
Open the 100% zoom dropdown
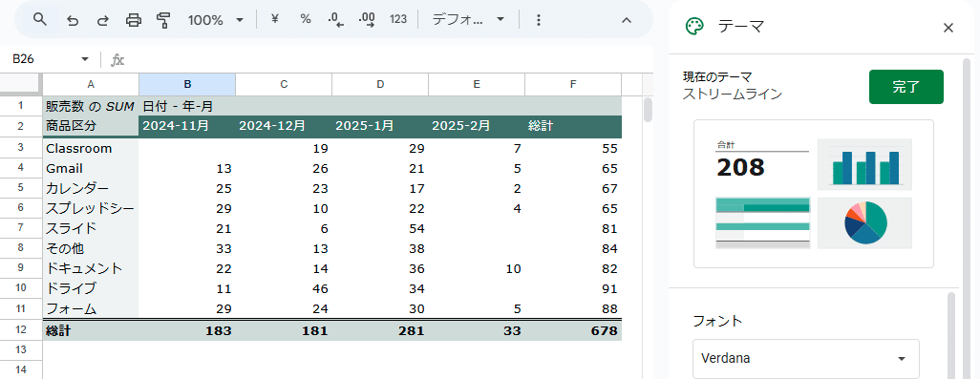pyautogui.click(x=216, y=20)
